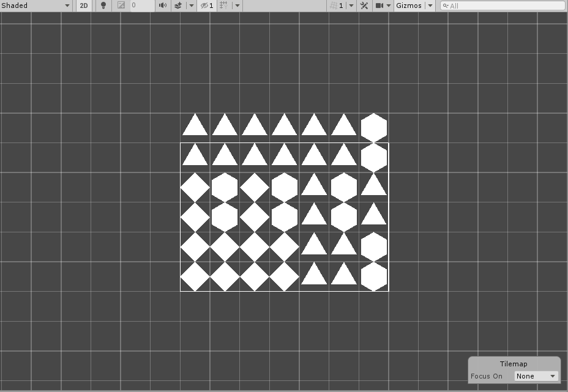Click the skybox image toggle icon
This screenshot has height=392, width=568.
tap(121, 6)
